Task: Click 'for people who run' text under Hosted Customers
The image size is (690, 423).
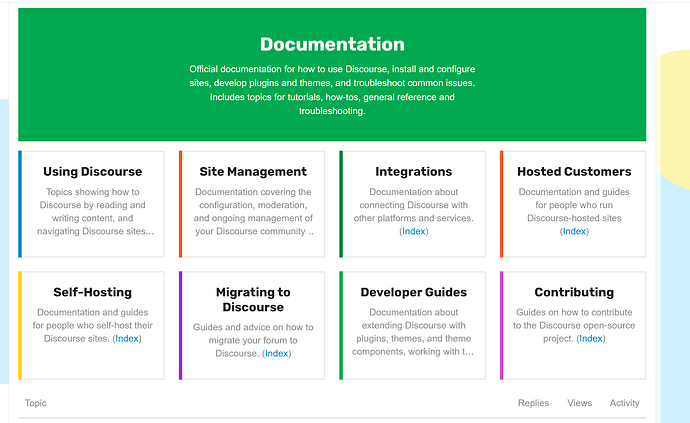Action: 574,205
